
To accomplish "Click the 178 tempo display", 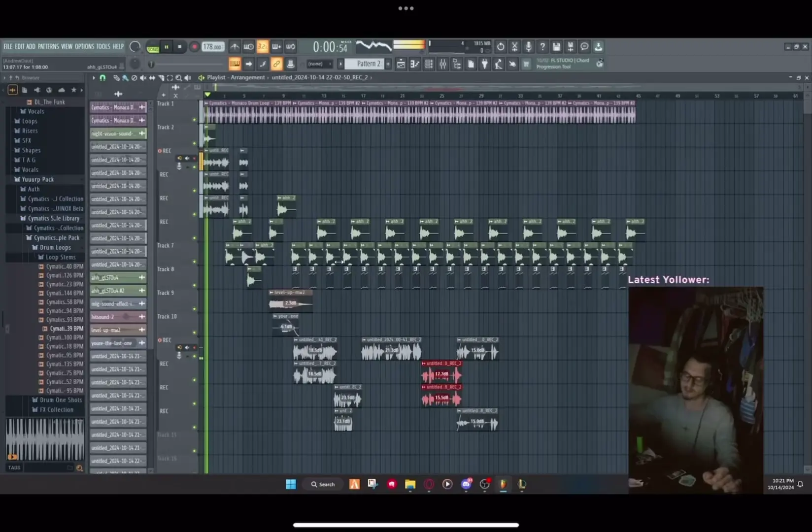I will coord(212,47).
